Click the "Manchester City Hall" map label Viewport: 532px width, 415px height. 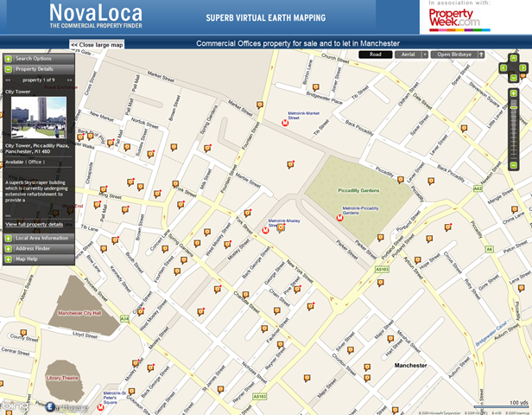[79, 313]
